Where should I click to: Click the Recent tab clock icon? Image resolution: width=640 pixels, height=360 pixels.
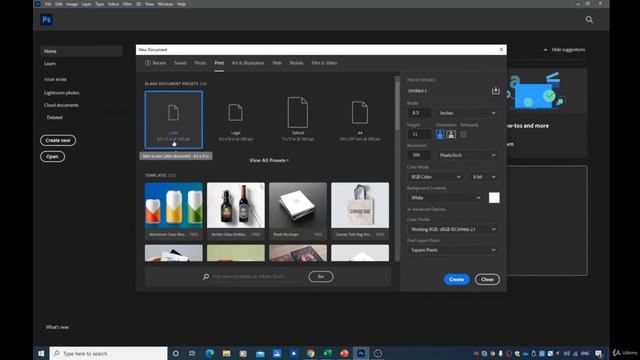pyautogui.click(x=148, y=63)
